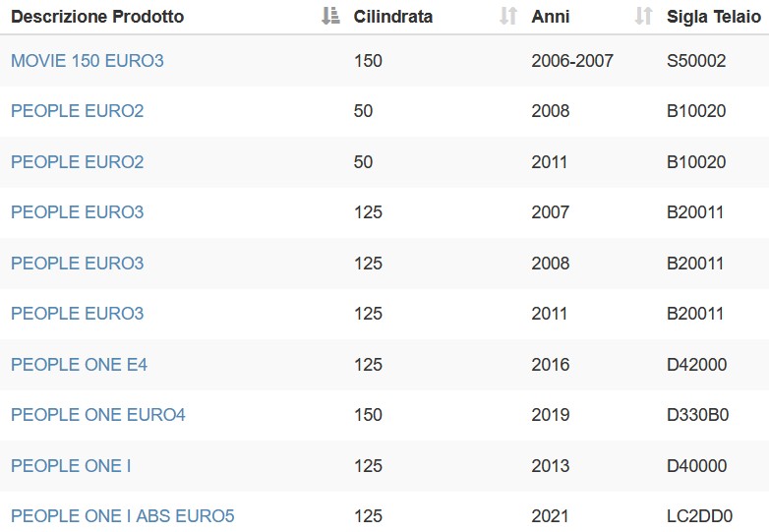Image resolution: width=769 pixels, height=532 pixels.
Task: Select the LC2DD0 frame code cell
Action: coord(699,516)
